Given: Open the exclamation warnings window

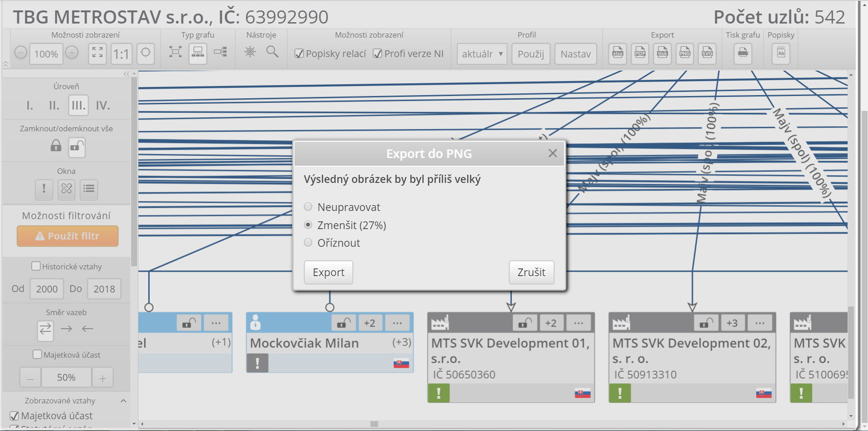Looking at the screenshot, I should [x=44, y=190].
